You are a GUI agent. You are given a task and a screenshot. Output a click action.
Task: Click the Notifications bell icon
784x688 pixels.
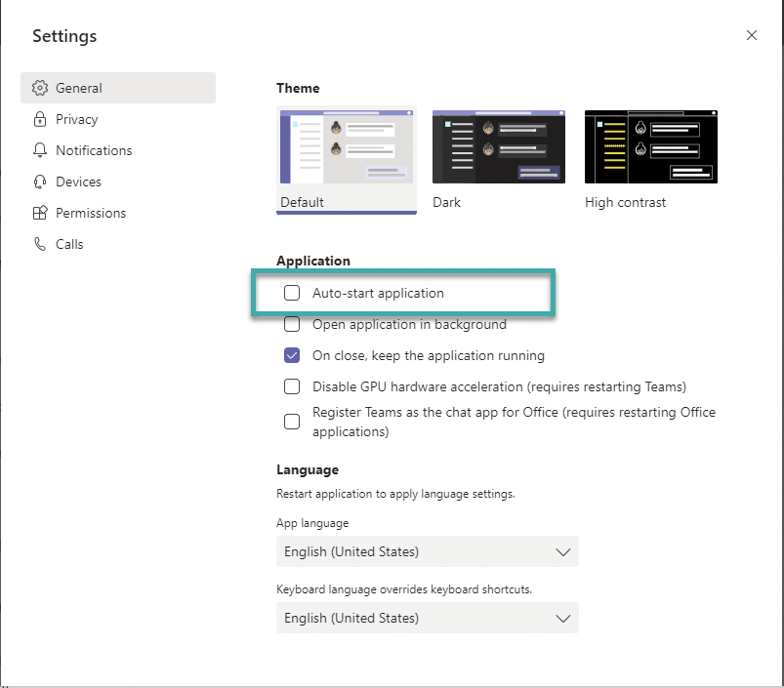pos(40,150)
